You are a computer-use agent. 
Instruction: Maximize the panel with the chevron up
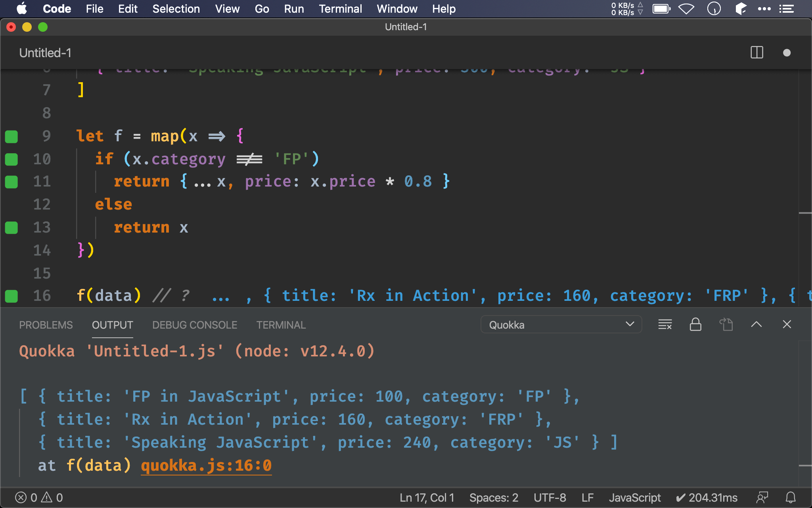(x=756, y=325)
